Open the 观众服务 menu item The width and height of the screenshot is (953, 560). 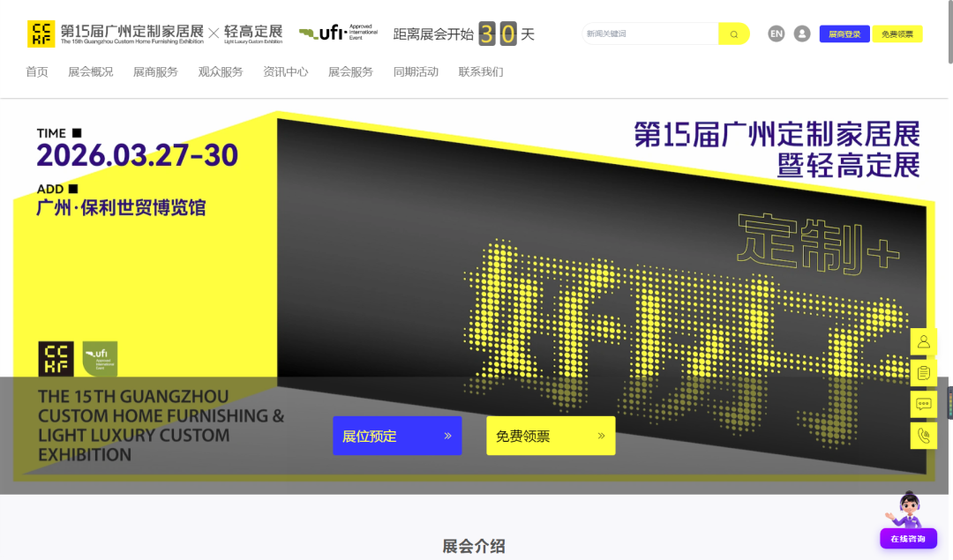click(x=221, y=71)
